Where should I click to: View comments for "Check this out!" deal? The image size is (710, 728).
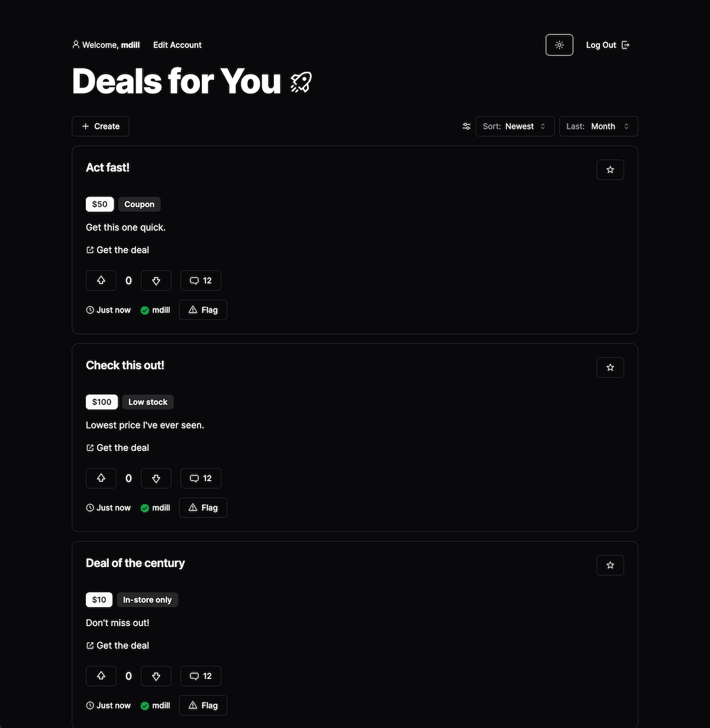pyautogui.click(x=201, y=478)
